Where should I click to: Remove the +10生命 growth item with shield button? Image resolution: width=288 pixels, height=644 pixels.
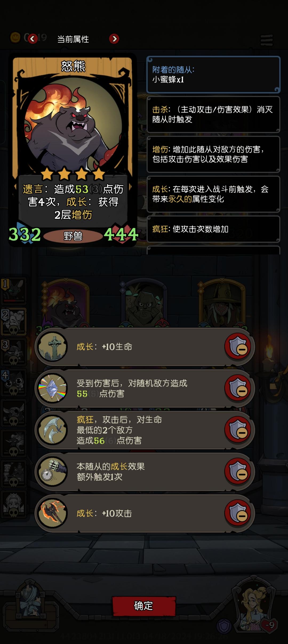238,346
